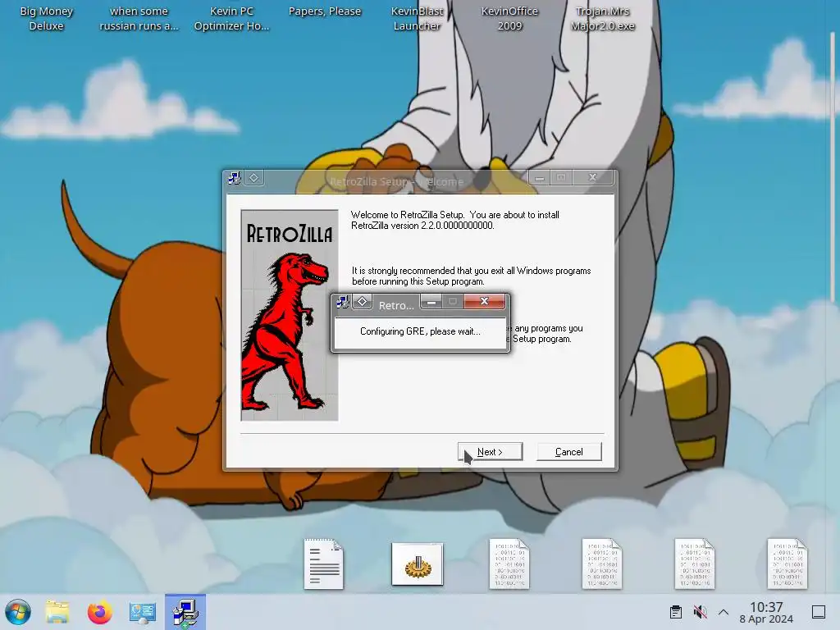The height and width of the screenshot is (630, 840).
Task: Click Next in RetroZilla Setup
Action: [x=490, y=452]
